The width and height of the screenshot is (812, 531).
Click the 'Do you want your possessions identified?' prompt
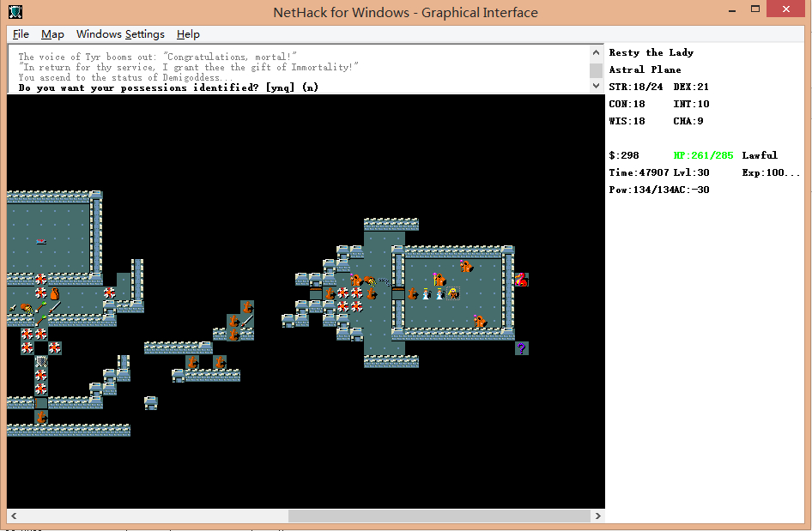click(168, 87)
